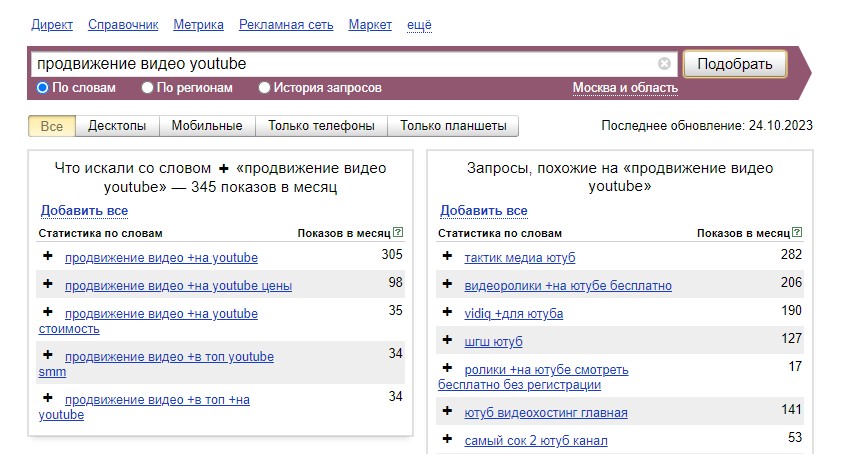
Task: Open keyword 'шгш ютуб'
Action: [493, 342]
